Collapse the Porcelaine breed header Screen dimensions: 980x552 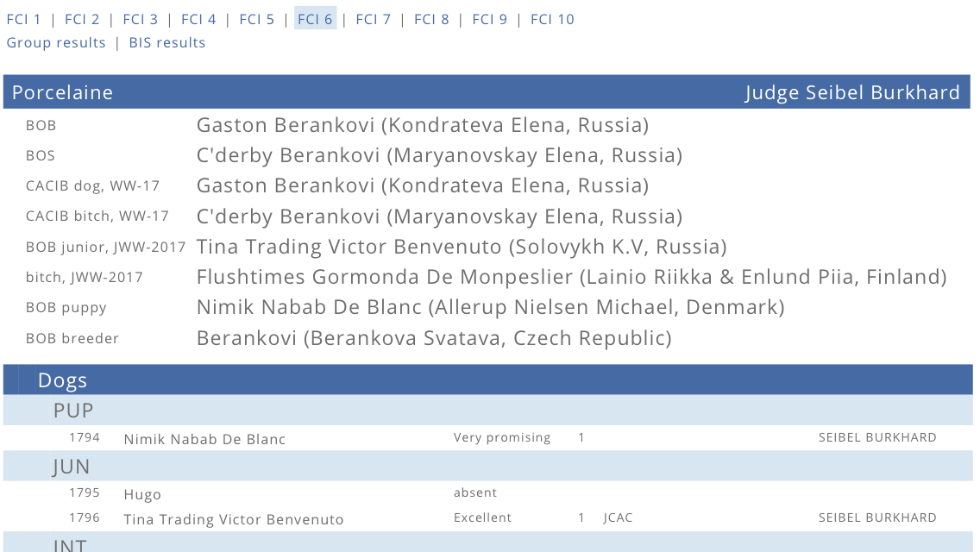click(487, 92)
